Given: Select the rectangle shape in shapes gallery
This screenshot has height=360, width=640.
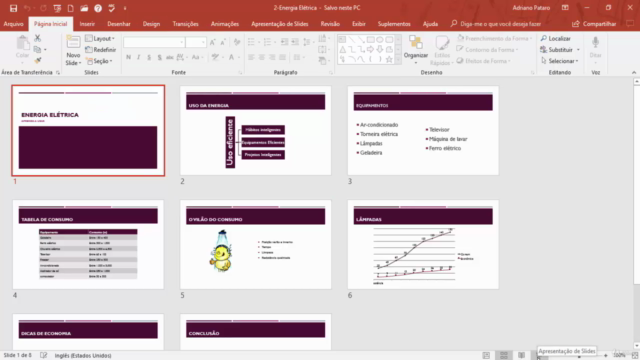Looking at the screenshot, I should [371, 40].
